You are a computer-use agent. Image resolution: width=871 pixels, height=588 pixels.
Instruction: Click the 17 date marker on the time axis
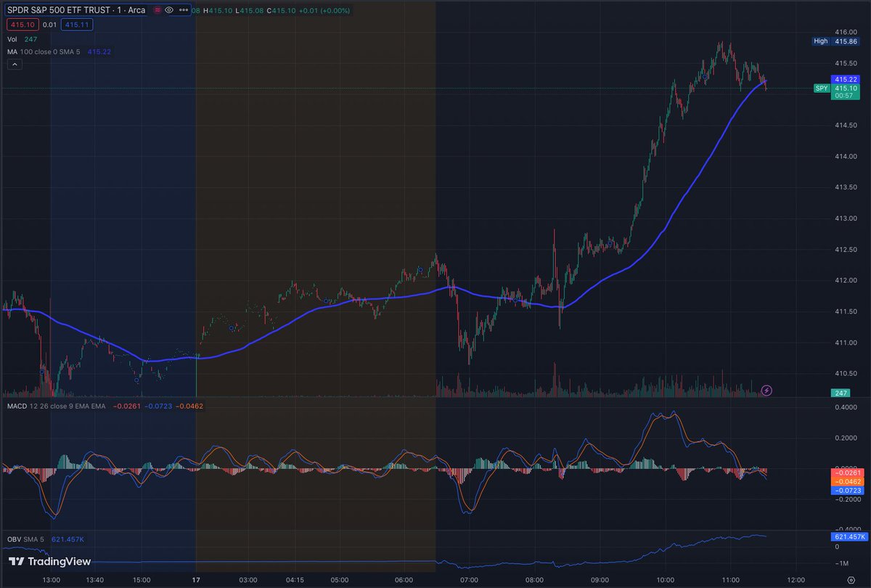pyautogui.click(x=196, y=581)
